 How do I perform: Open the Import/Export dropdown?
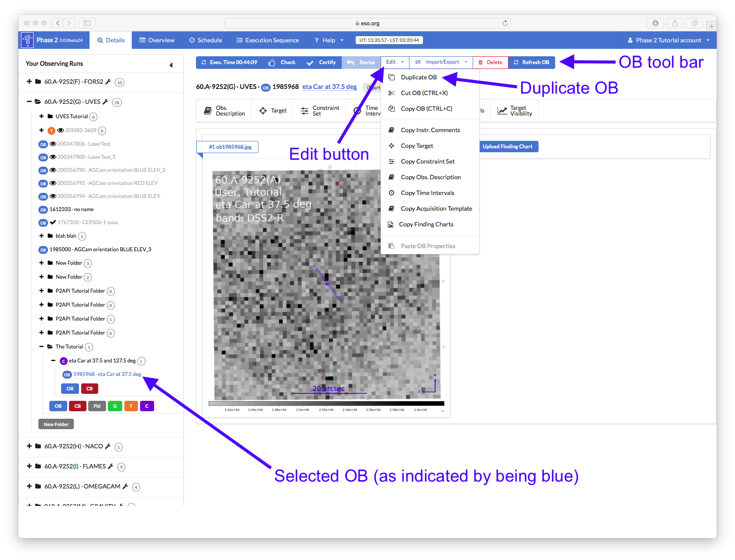441,62
